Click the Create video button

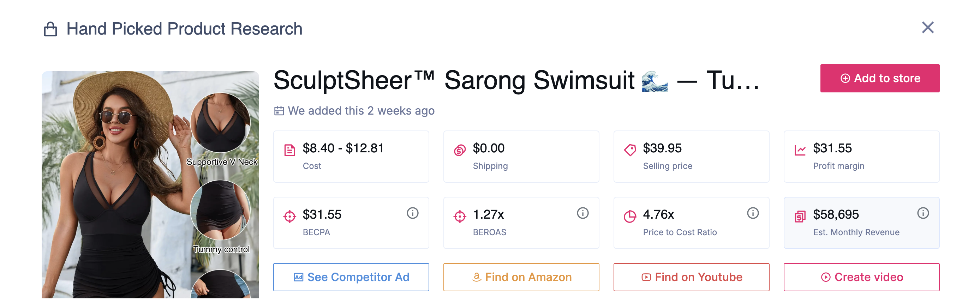click(x=861, y=277)
